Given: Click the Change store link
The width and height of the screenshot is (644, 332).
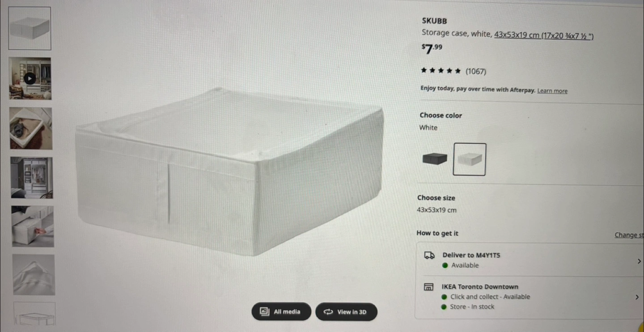Looking at the screenshot, I should (629, 235).
